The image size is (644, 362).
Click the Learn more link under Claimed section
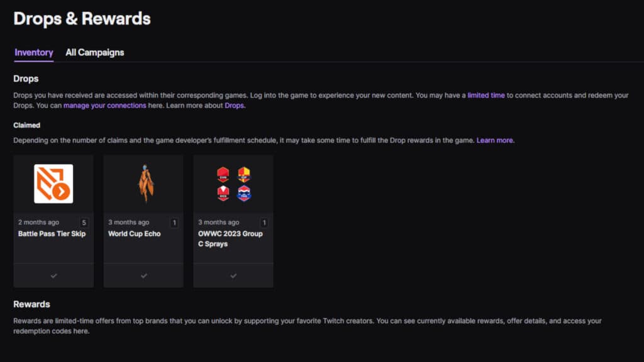(x=494, y=140)
